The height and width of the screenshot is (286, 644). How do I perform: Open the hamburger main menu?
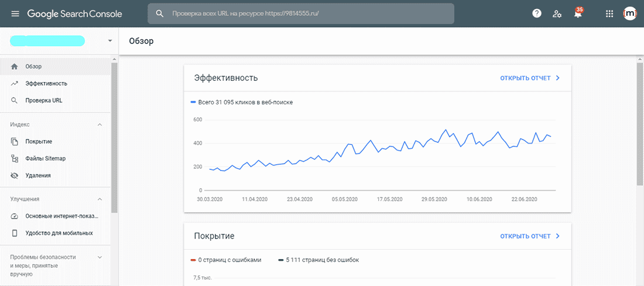point(15,13)
